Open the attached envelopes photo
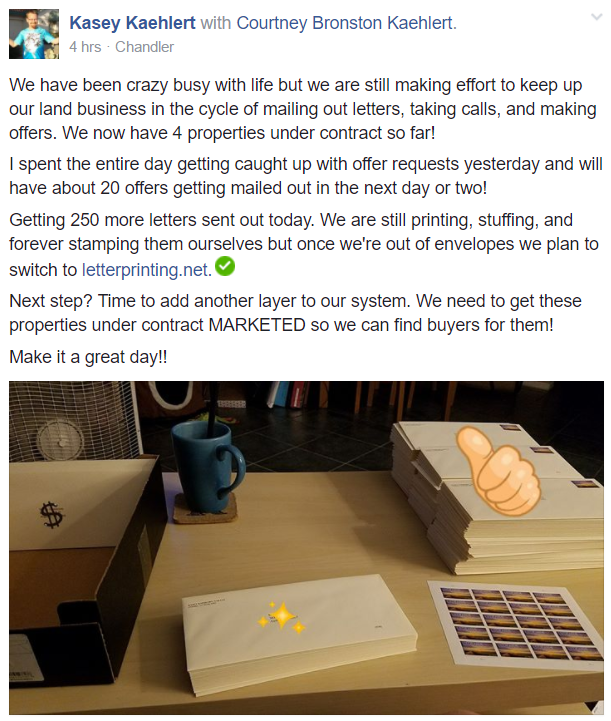611x721 pixels. click(x=306, y=548)
